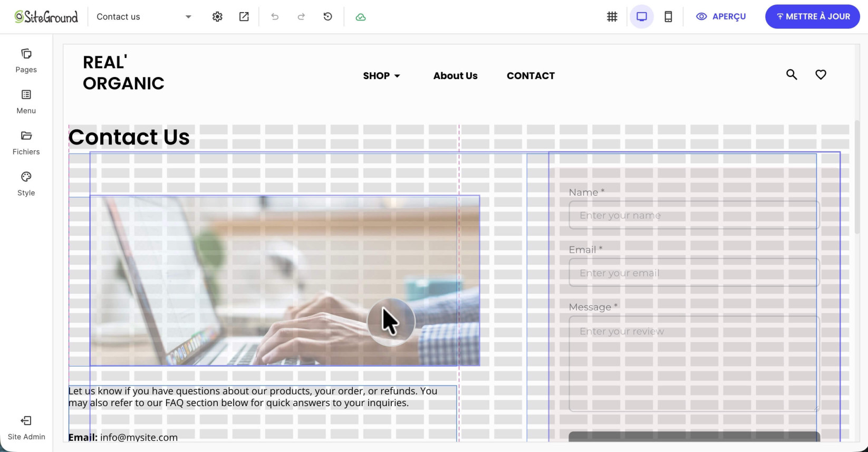Open page in new window icon
This screenshot has width=868, height=452.
(244, 17)
